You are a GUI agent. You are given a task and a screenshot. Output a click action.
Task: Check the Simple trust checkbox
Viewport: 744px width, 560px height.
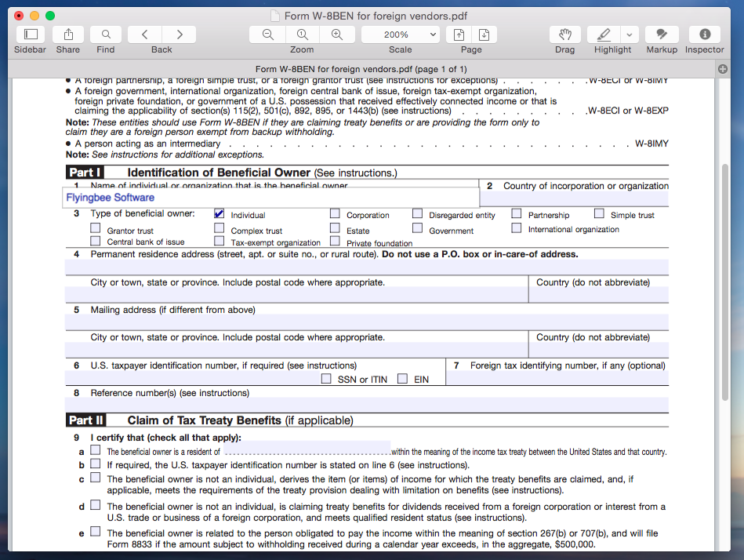coord(599,213)
